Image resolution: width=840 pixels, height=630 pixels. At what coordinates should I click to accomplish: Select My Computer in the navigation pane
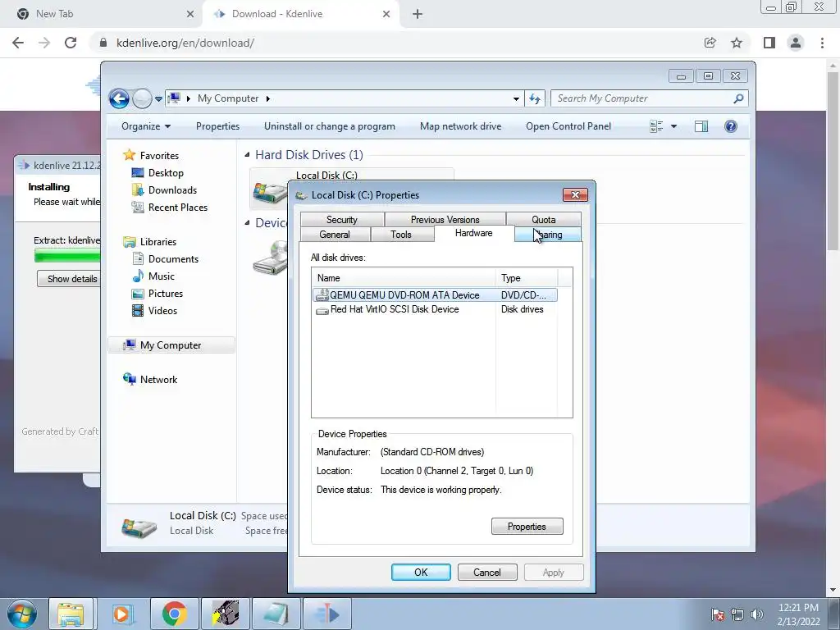tap(171, 345)
